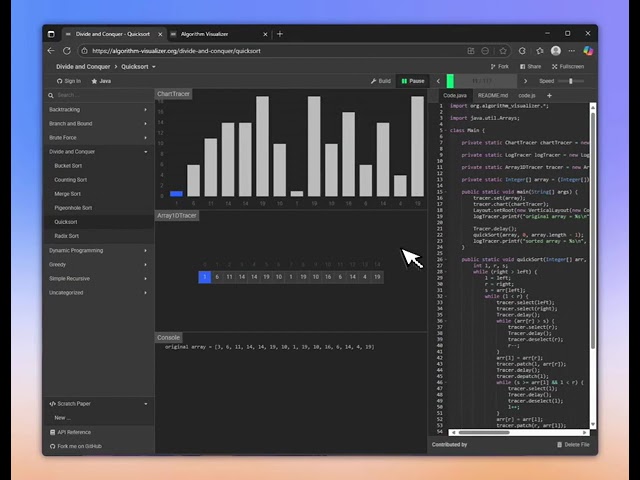The image size is (640, 480).
Task: Open the favorites list icon
Action: coord(540,51)
